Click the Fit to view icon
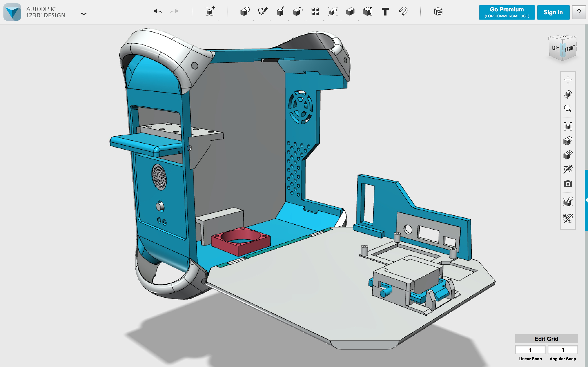Image resolution: width=588 pixels, height=367 pixels. [568, 126]
